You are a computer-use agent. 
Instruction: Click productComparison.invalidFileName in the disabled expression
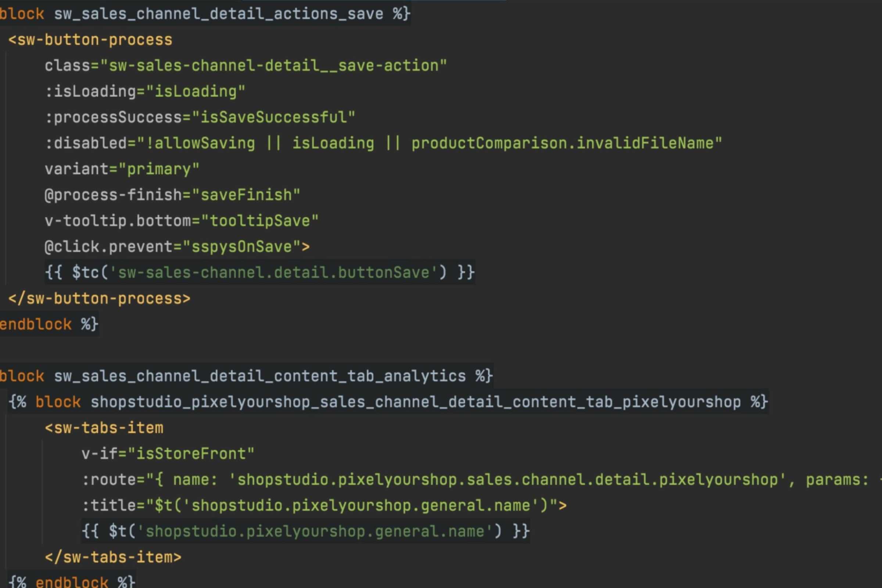(x=562, y=143)
